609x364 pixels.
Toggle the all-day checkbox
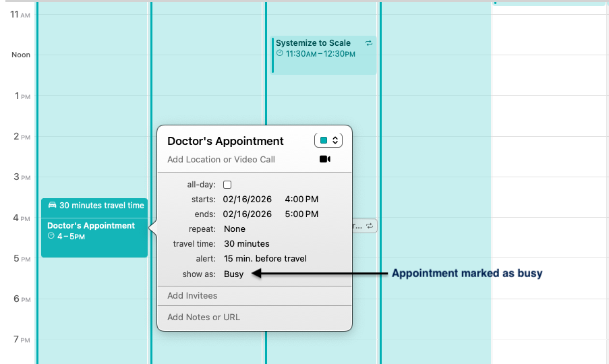click(x=227, y=185)
